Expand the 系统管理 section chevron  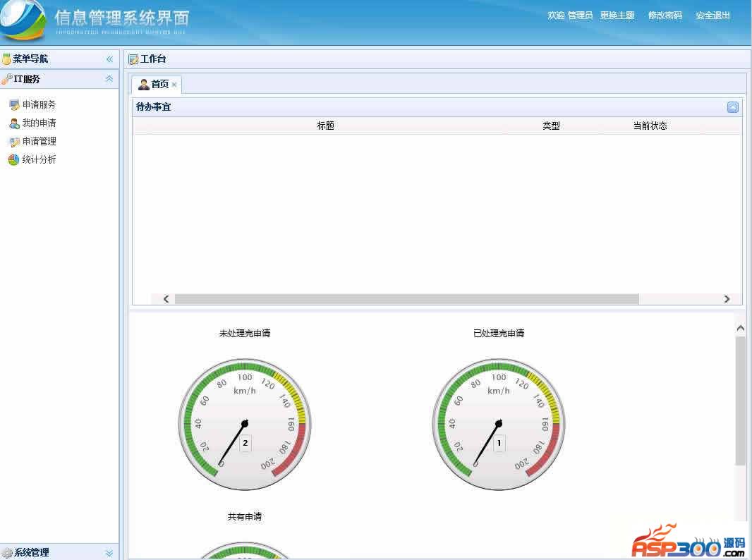pyautogui.click(x=109, y=553)
